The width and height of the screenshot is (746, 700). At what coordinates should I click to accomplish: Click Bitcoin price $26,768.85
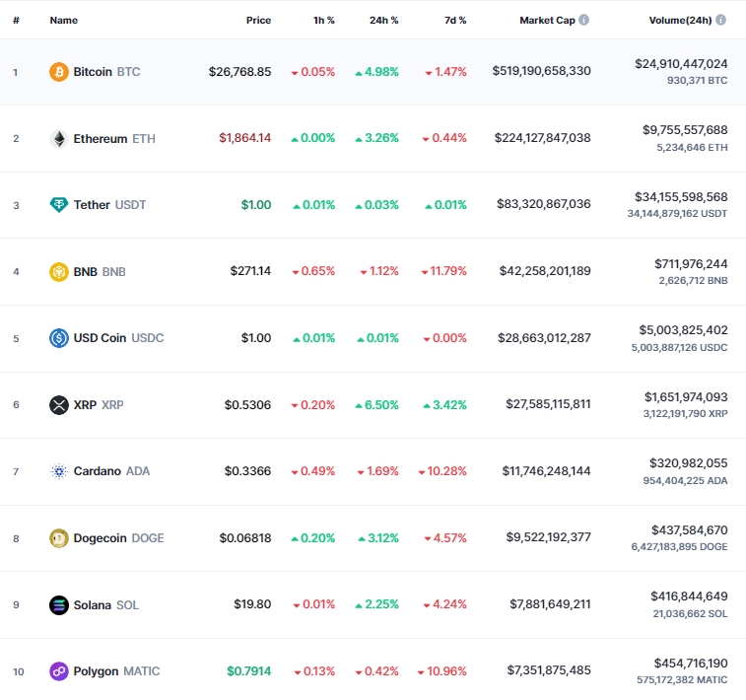coord(239,72)
